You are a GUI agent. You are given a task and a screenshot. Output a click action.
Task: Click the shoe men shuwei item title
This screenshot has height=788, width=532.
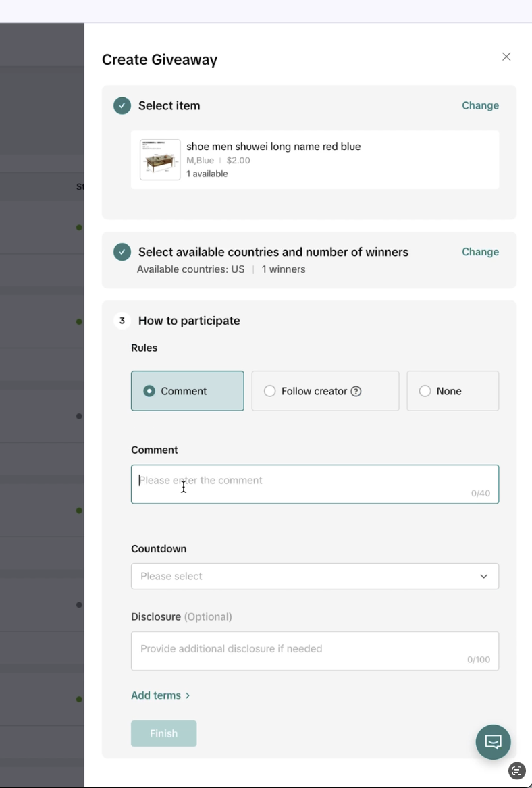click(273, 147)
